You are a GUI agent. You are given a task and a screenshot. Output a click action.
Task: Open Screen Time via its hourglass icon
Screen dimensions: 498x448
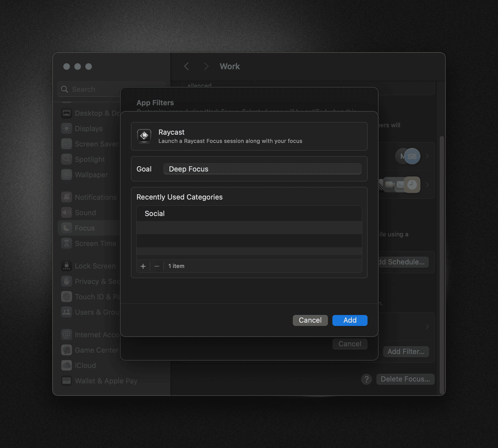coord(66,243)
